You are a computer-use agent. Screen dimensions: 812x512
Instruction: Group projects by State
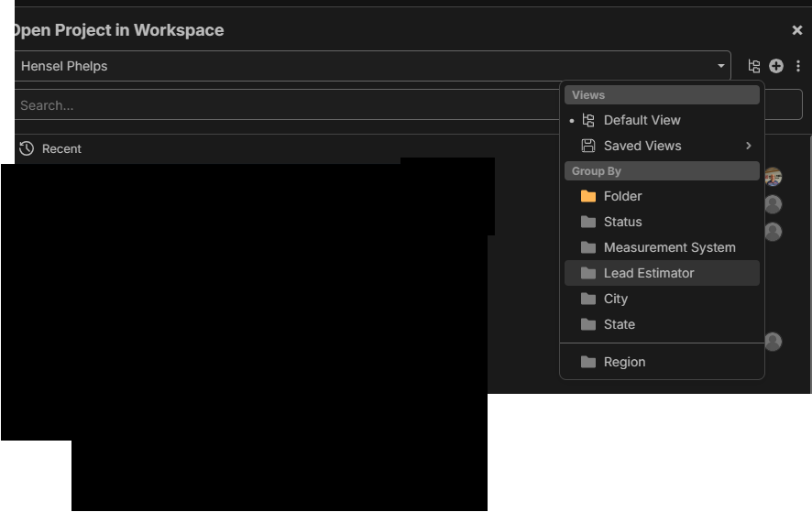[x=620, y=324]
